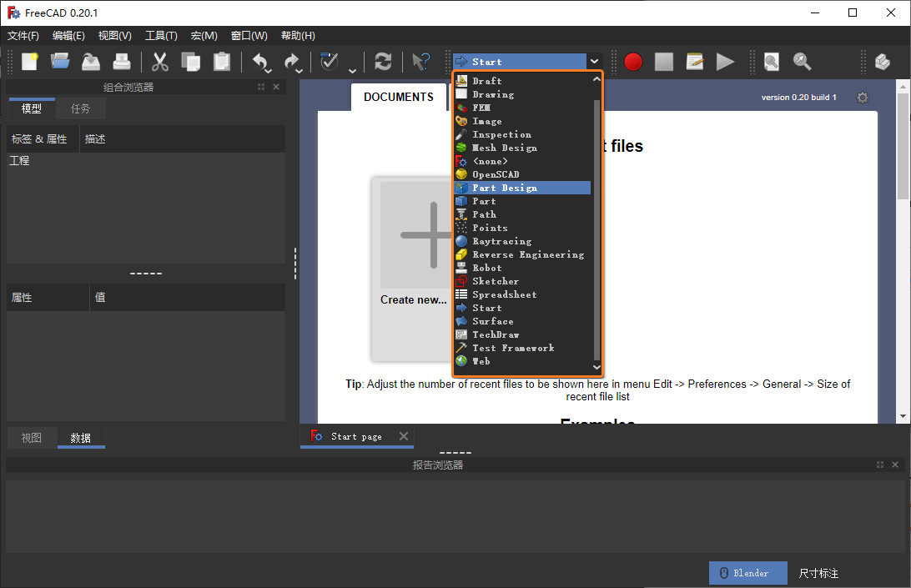Select Surface workbench

click(522, 321)
